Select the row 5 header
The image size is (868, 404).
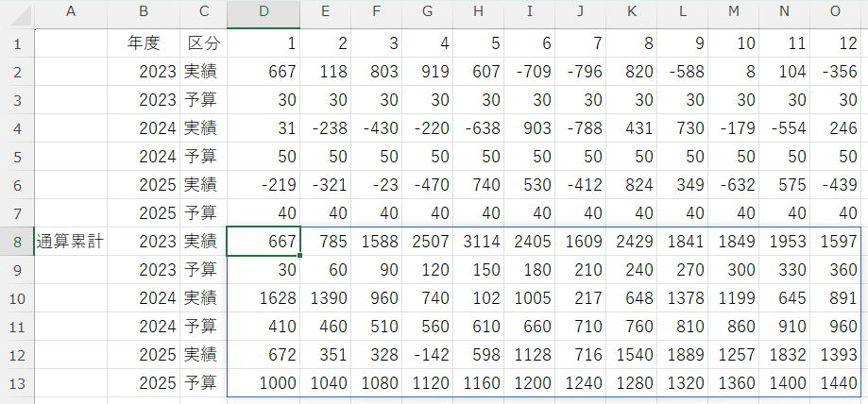coord(16,157)
